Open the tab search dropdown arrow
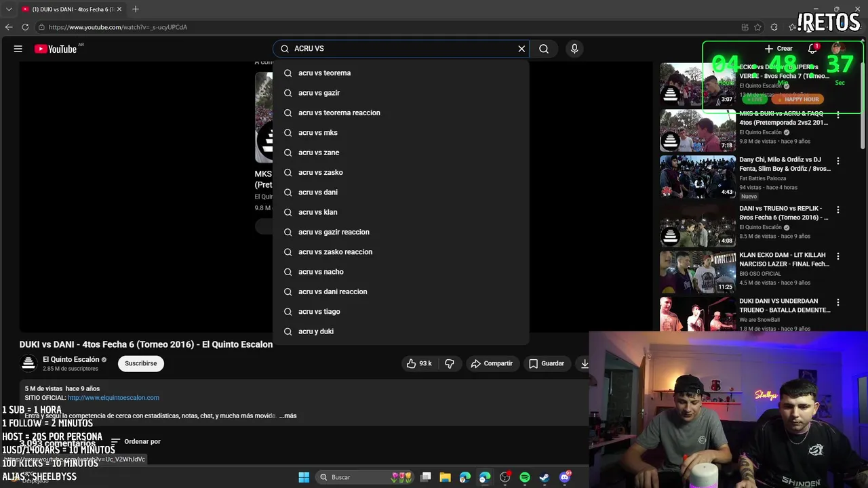Image resolution: width=868 pixels, height=488 pixels. coord(9,9)
